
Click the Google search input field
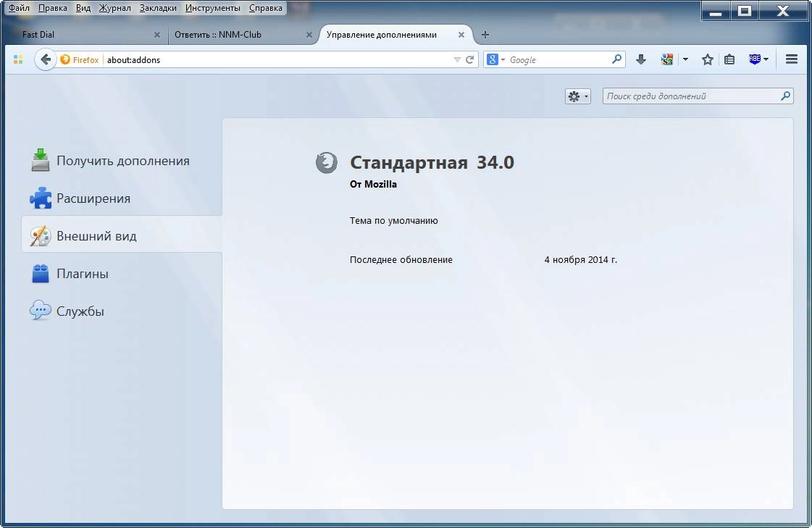click(558, 60)
